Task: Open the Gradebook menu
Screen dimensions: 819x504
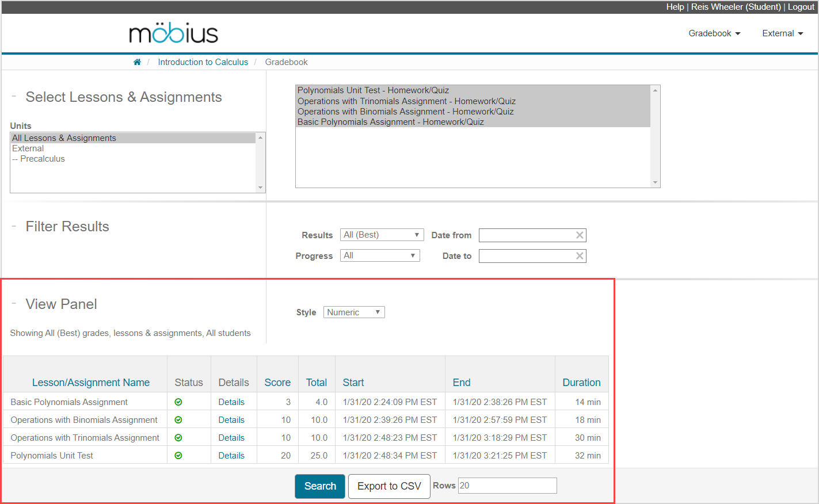Action: click(x=714, y=33)
